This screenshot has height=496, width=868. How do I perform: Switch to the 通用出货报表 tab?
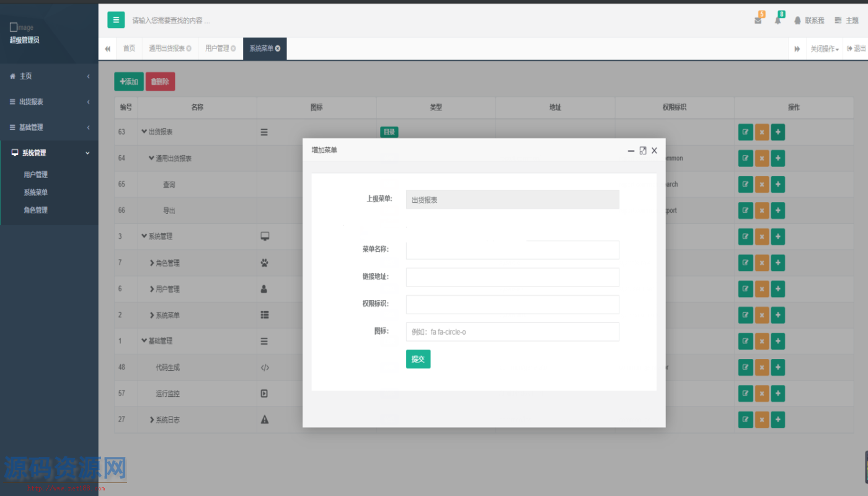tap(170, 48)
